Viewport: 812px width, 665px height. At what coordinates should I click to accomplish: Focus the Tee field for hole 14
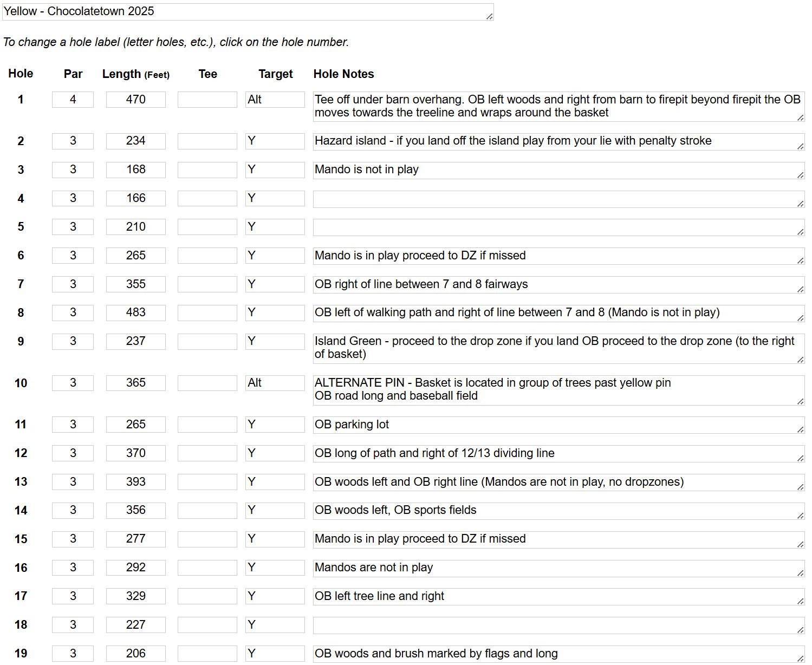(x=207, y=511)
